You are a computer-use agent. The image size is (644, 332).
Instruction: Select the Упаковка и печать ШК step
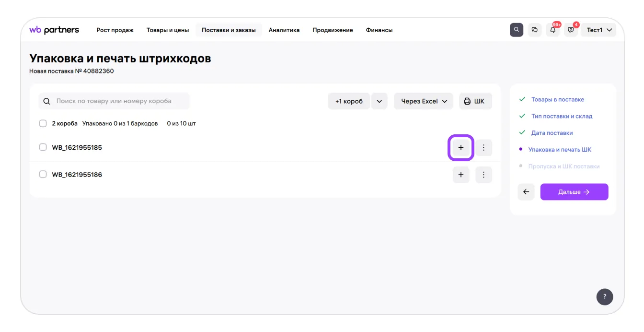click(x=560, y=150)
